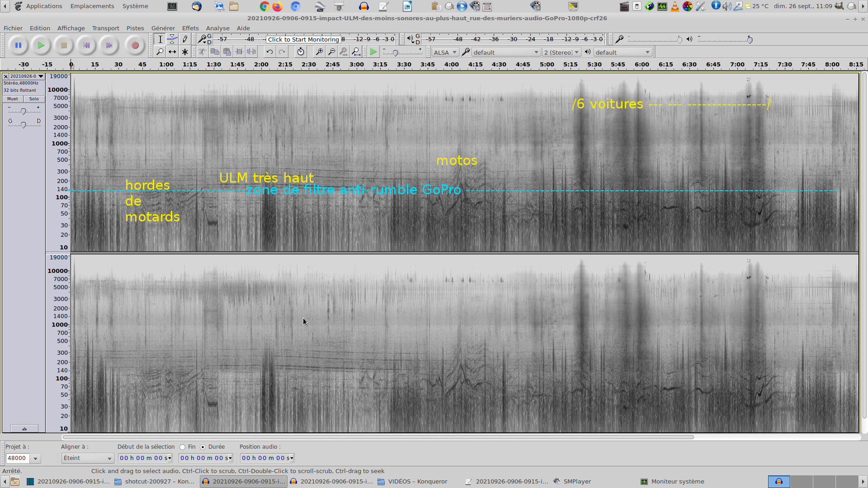Select the Durée radio button
Screen dimensions: 868x488
tap(203, 447)
